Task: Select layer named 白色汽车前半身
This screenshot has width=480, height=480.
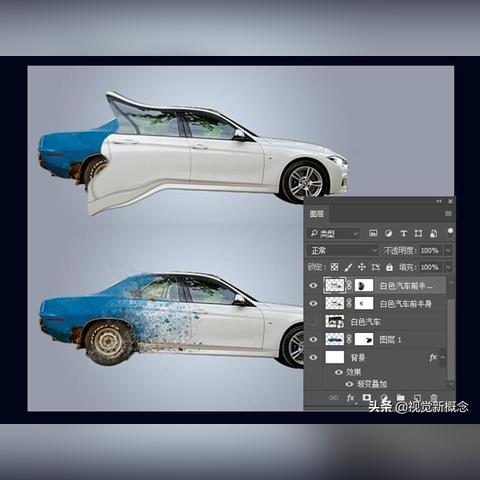Action: (406, 304)
